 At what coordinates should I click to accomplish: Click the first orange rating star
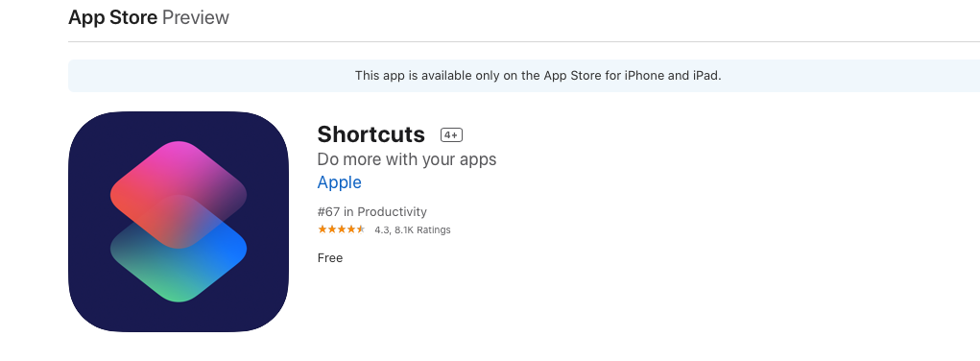pyautogui.click(x=323, y=229)
